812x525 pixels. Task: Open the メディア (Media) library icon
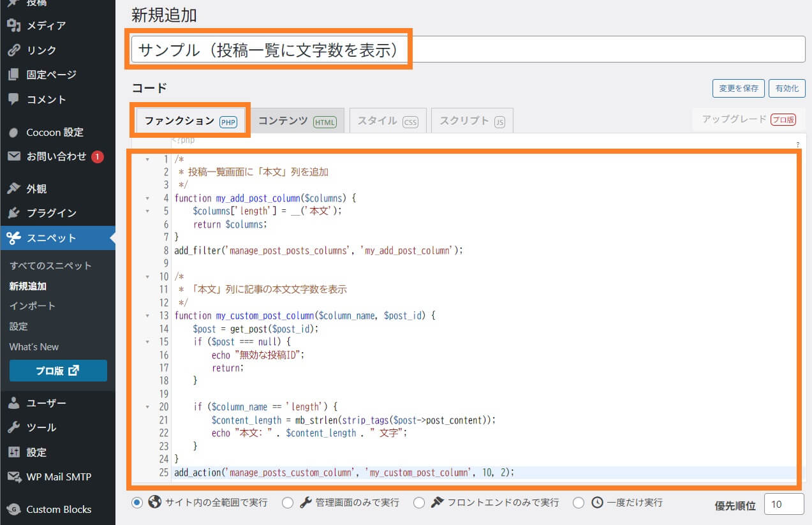click(x=13, y=26)
